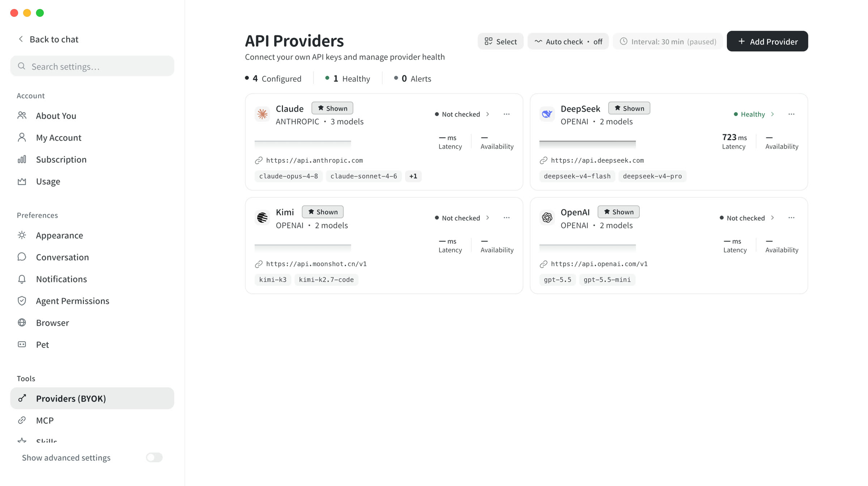Image resolution: width=868 pixels, height=486 pixels.
Task: Toggle the Shown star badge on Kimi
Action: [323, 212]
